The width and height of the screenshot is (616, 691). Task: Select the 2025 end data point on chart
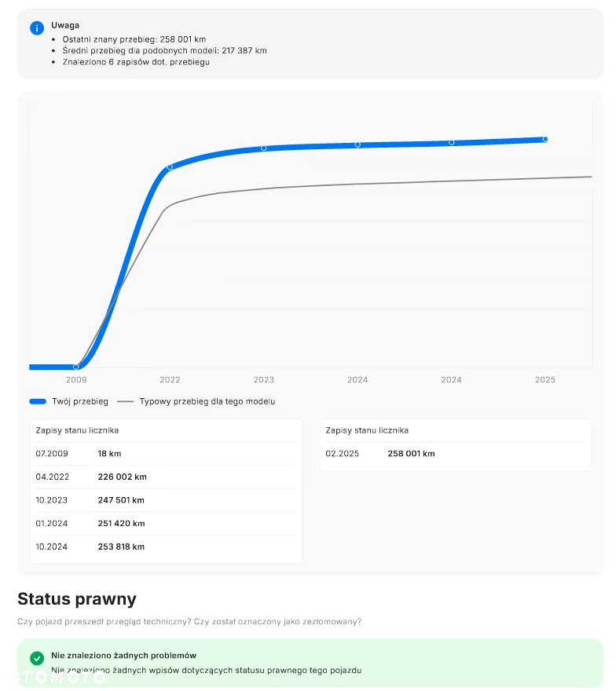tap(545, 139)
